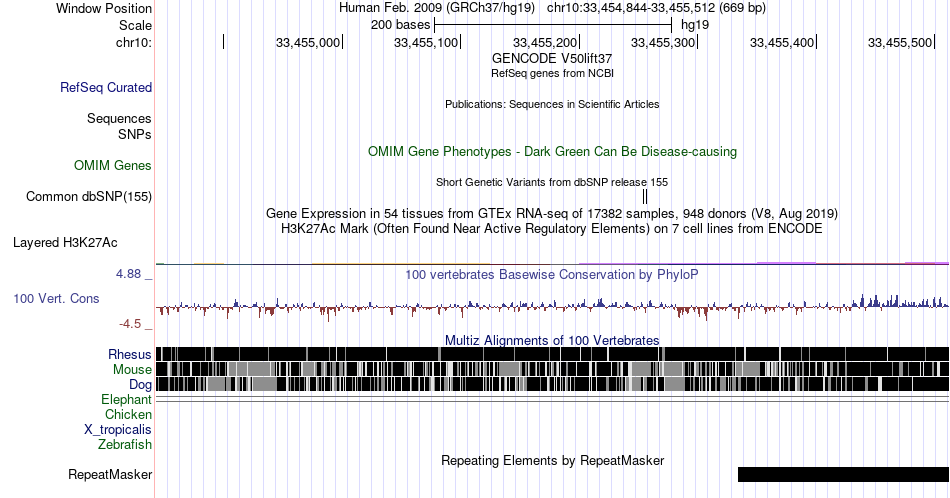This screenshot has height=498, width=950.
Task: Click the RefSeq genes from NCBI title
Action: point(552,73)
